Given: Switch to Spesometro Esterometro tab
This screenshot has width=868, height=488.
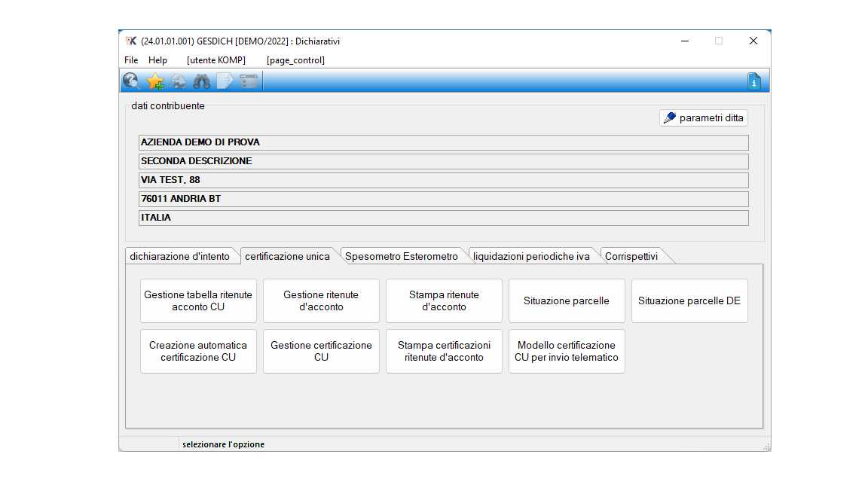Looking at the screenshot, I should 402,256.
